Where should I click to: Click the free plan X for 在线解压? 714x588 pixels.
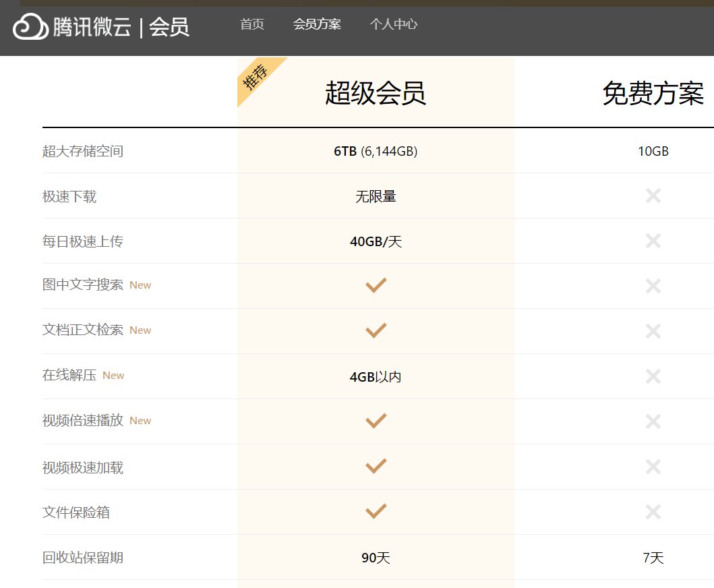pyautogui.click(x=653, y=376)
